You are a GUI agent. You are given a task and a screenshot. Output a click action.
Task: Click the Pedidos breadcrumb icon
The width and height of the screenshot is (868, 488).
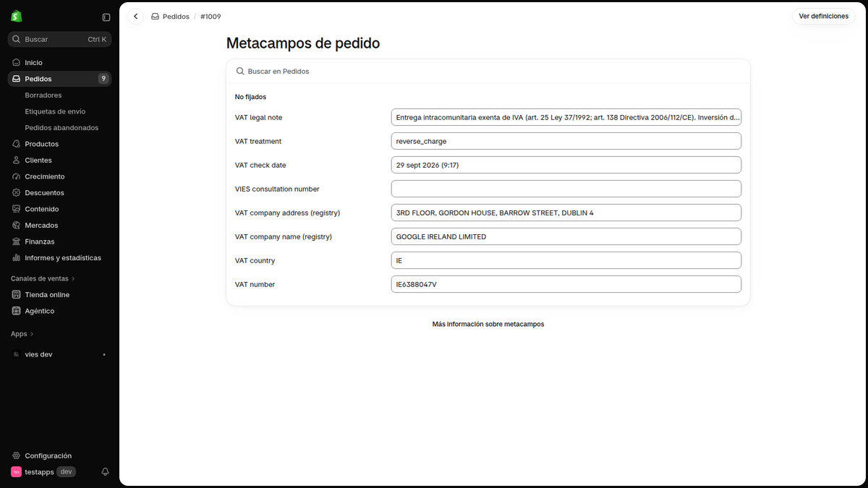pyautogui.click(x=155, y=17)
